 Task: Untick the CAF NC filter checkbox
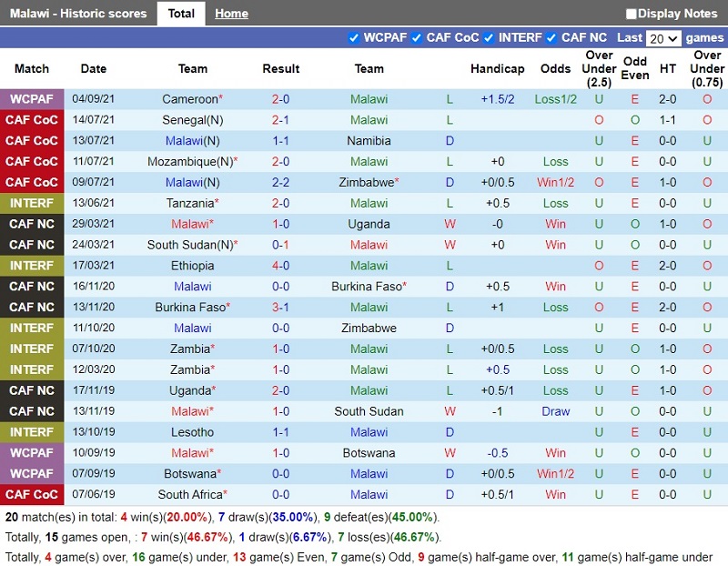551,37
